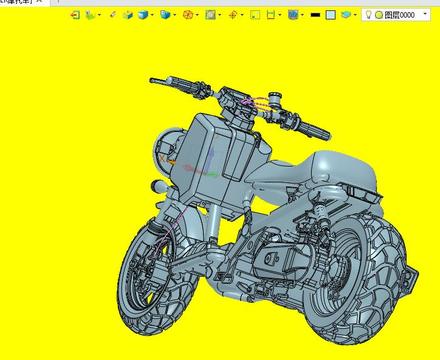Click the blue shaded cube display icon
This screenshot has width=440, height=360.
(x=143, y=15)
